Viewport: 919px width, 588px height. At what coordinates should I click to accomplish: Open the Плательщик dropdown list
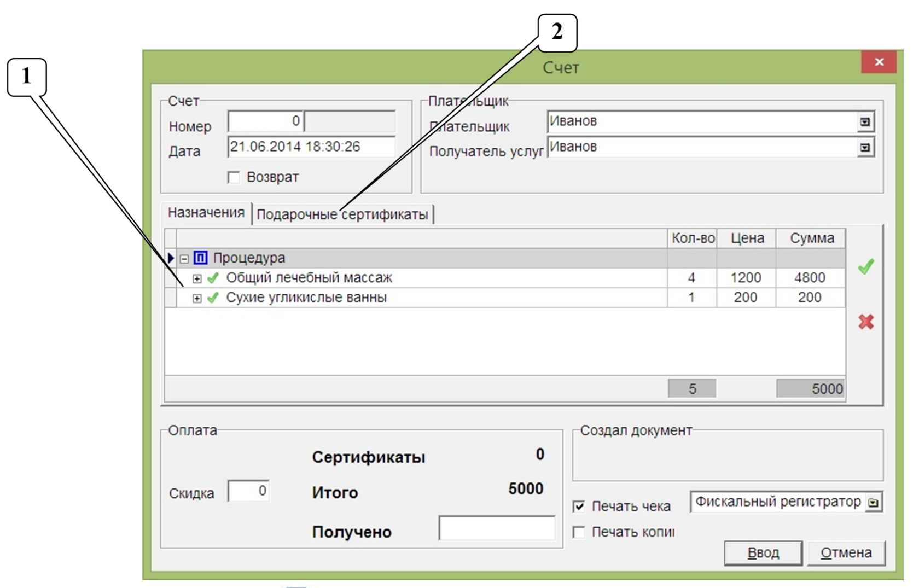(865, 121)
